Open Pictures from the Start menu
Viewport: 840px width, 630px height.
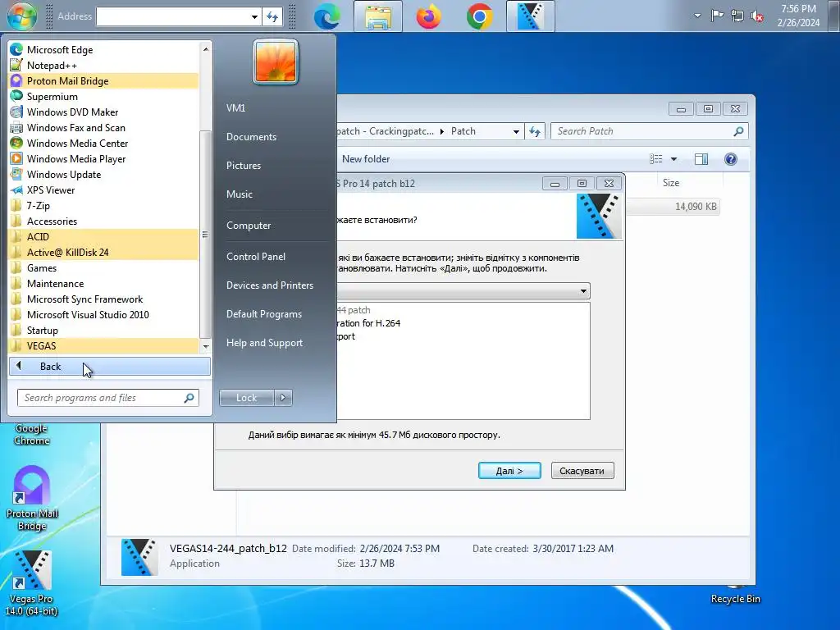click(244, 166)
